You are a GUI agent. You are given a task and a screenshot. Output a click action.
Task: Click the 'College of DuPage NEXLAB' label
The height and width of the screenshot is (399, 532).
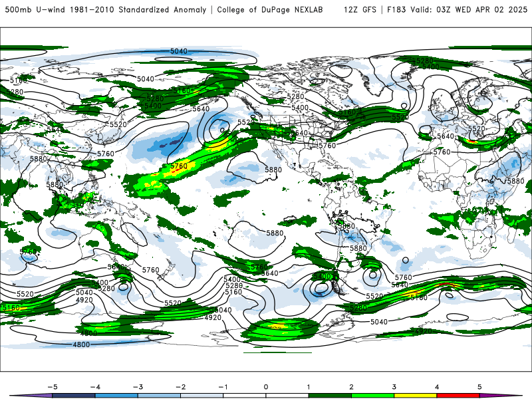(x=270, y=10)
